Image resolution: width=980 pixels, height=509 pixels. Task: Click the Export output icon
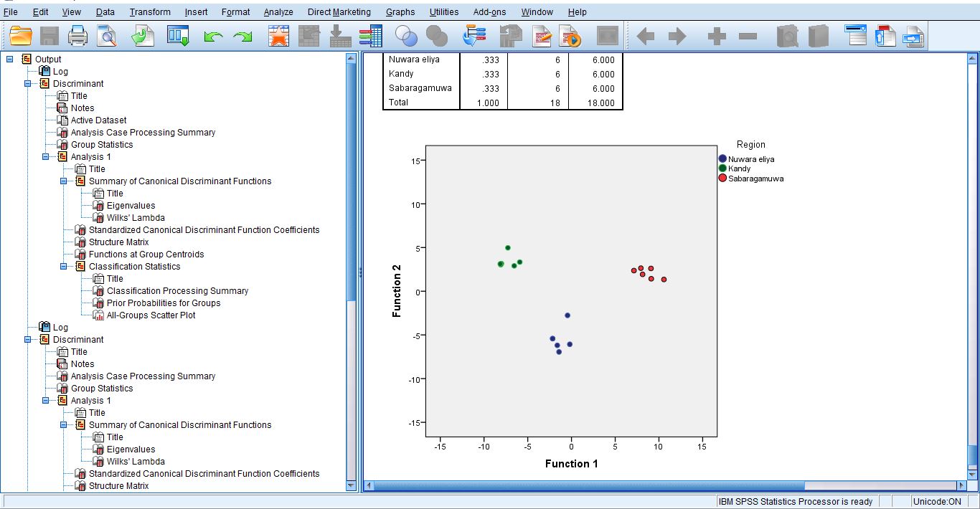point(143,36)
